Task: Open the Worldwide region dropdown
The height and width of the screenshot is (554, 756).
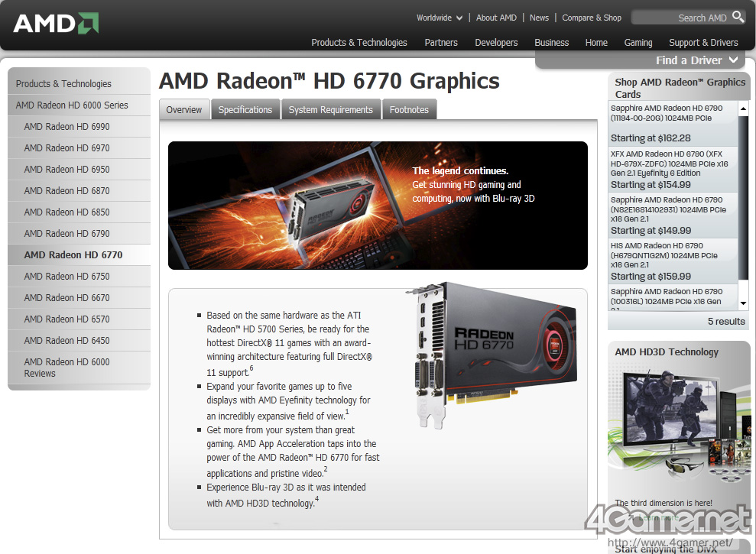Action: click(439, 18)
